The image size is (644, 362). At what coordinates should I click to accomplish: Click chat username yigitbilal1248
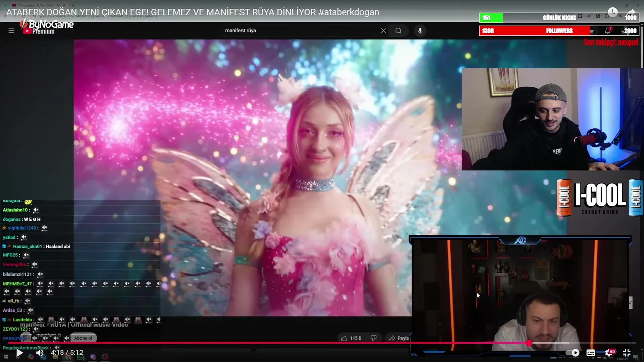click(22, 228)
